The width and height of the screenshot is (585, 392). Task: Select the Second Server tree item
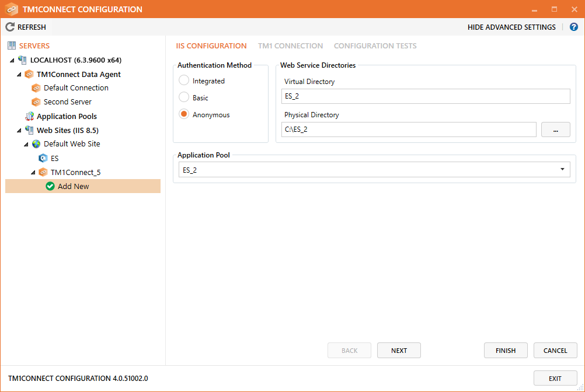pyautogui.click(x=68, y=101)
